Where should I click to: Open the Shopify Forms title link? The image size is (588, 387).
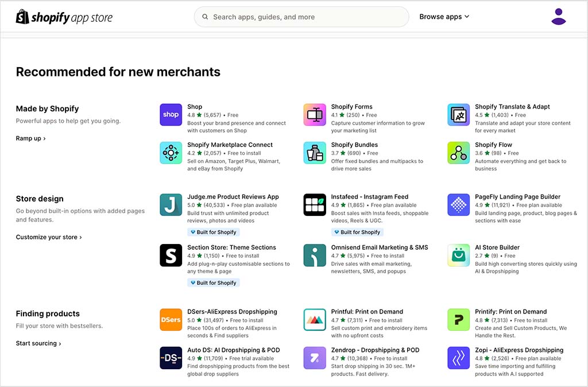tap(352, 107)
